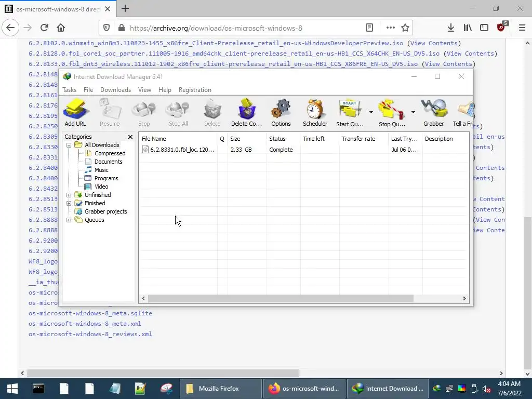Viewport: 532px width, 399px height.
Task: Click the Stop Queue icon
Action: tap(392, 113)
